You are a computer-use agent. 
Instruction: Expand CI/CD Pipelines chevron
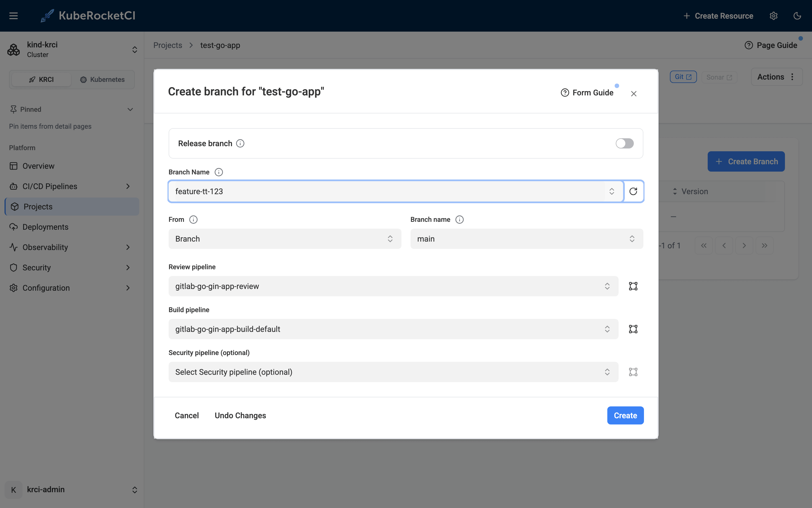pyautogui.click(x=128, y=186)
